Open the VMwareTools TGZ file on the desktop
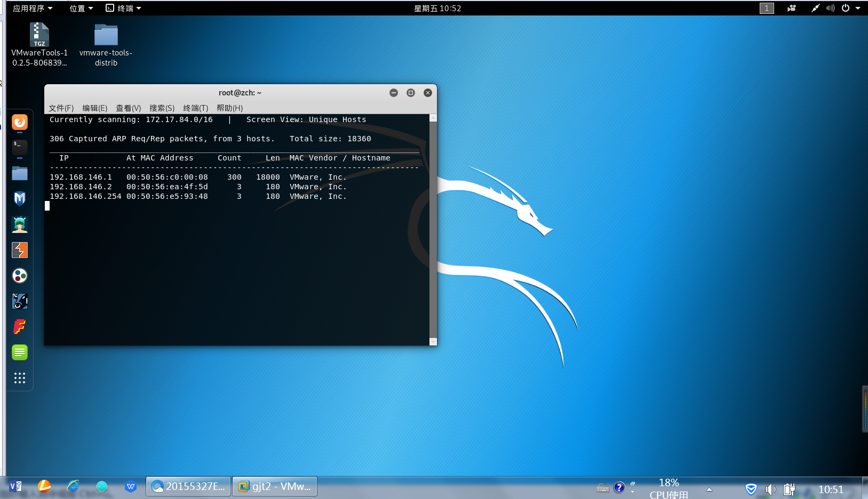 [39, 45]
